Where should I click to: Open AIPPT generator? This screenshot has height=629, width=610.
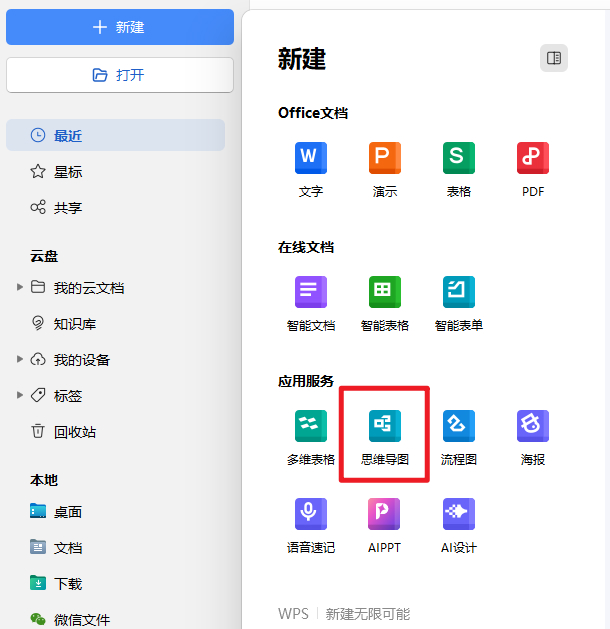[x=384, y=526]
